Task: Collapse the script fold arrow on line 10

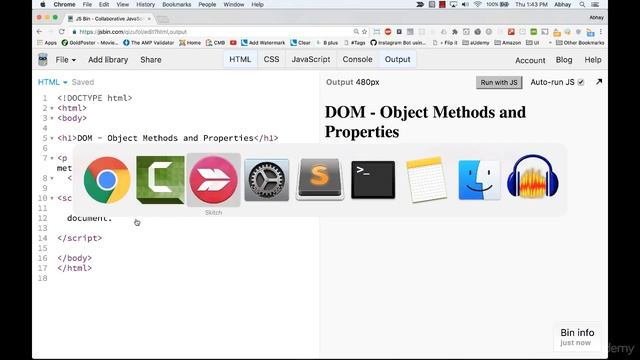Action: tap(52, 198)
